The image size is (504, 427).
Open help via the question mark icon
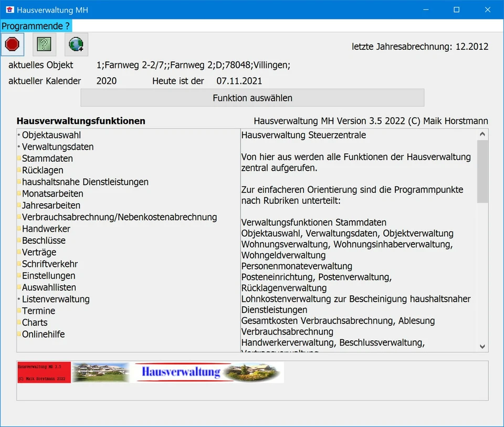click(44, 44)
